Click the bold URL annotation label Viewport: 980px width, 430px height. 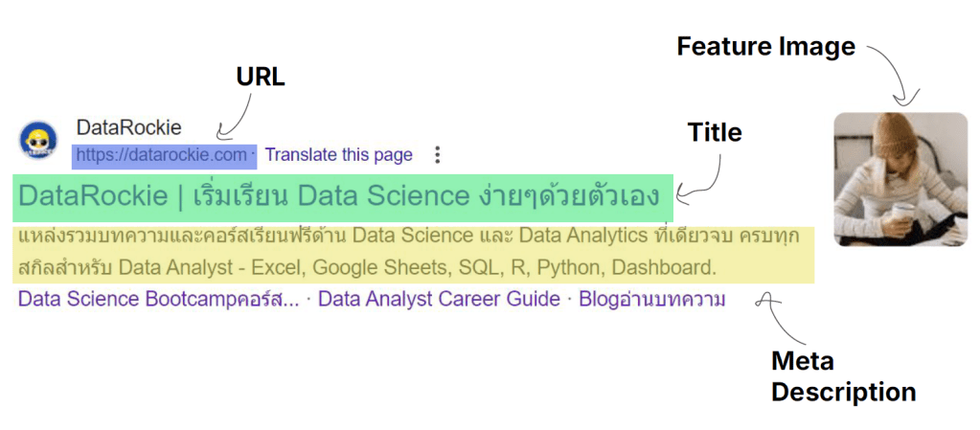tap(261, 77)
